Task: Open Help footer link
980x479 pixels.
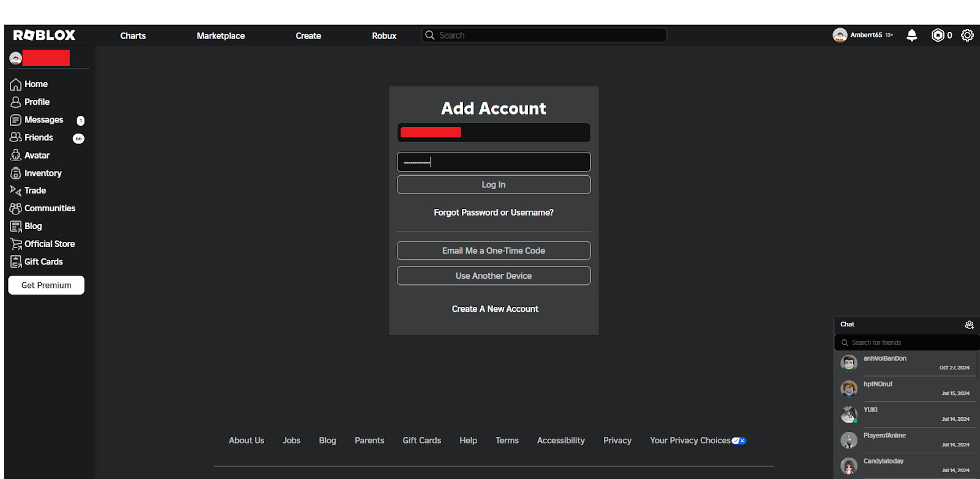Action: [x=469, y=440]
